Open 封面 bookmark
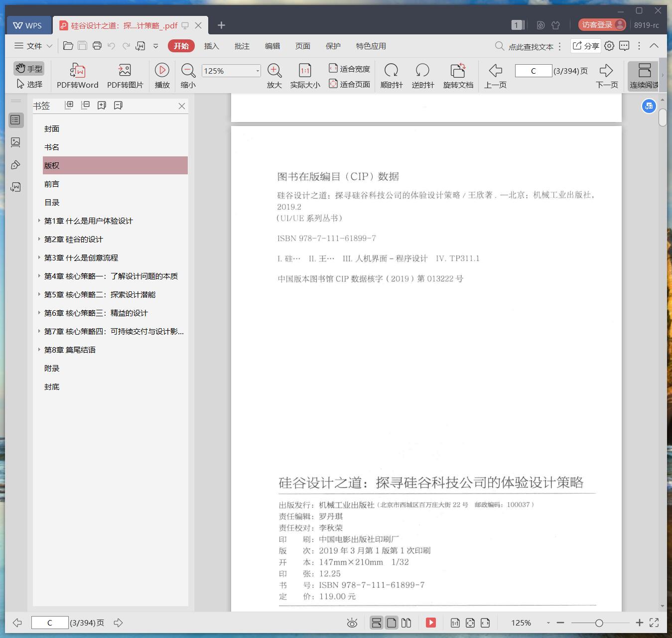 click(x=52, y=129)
